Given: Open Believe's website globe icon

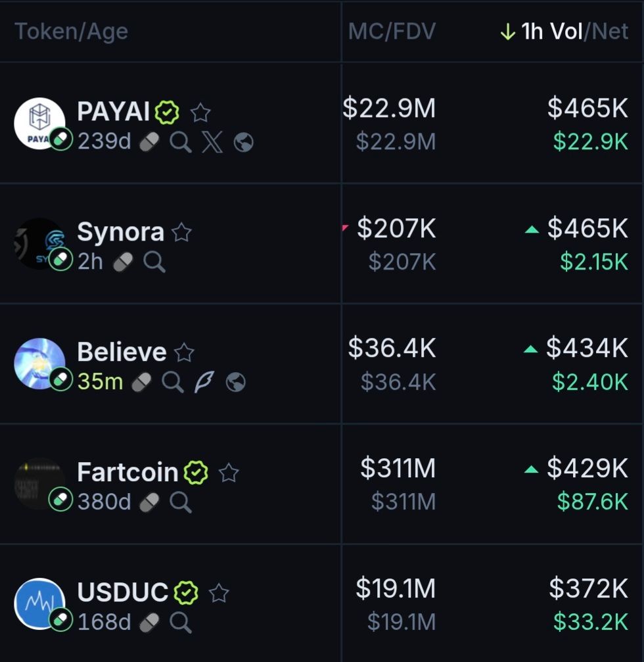Looking at the screenshot, I should click(x=236, y=382).
